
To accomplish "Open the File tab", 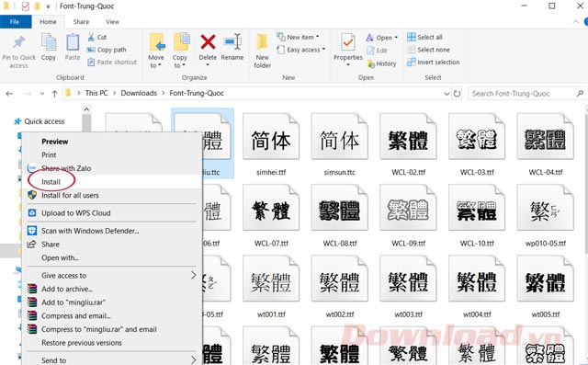I will coord(15,22).
